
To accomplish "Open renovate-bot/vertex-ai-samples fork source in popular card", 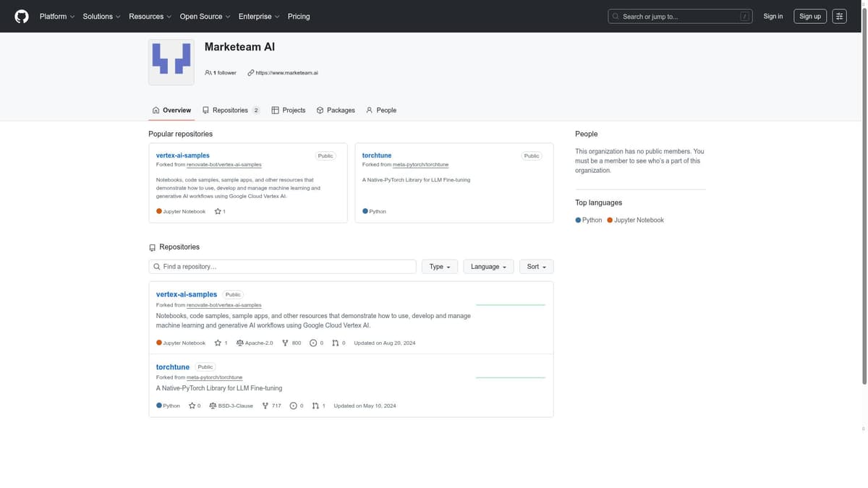I will click(x=224, y=165).
